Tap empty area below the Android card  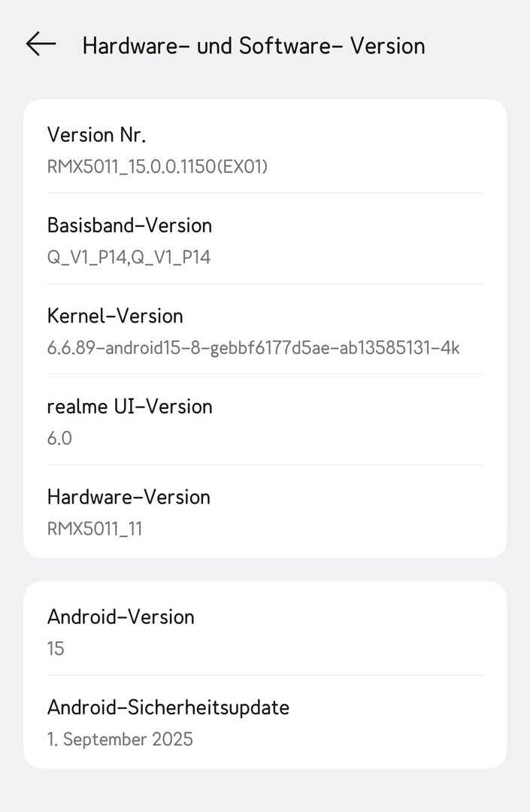pos(265,789)
